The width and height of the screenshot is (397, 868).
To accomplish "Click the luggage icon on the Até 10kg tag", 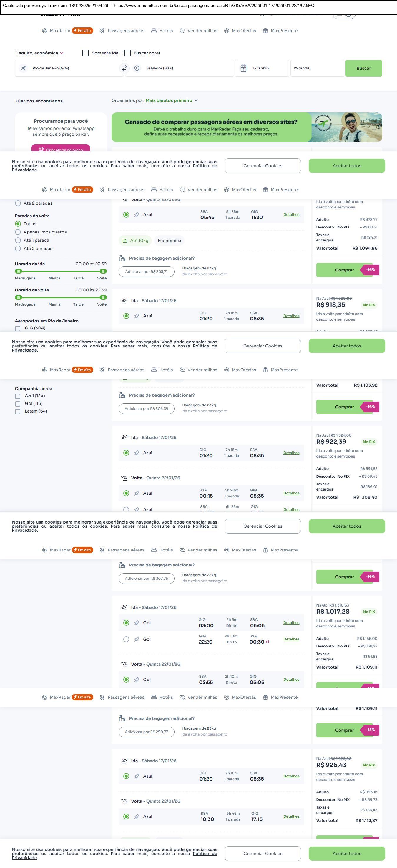I will 125,241.
